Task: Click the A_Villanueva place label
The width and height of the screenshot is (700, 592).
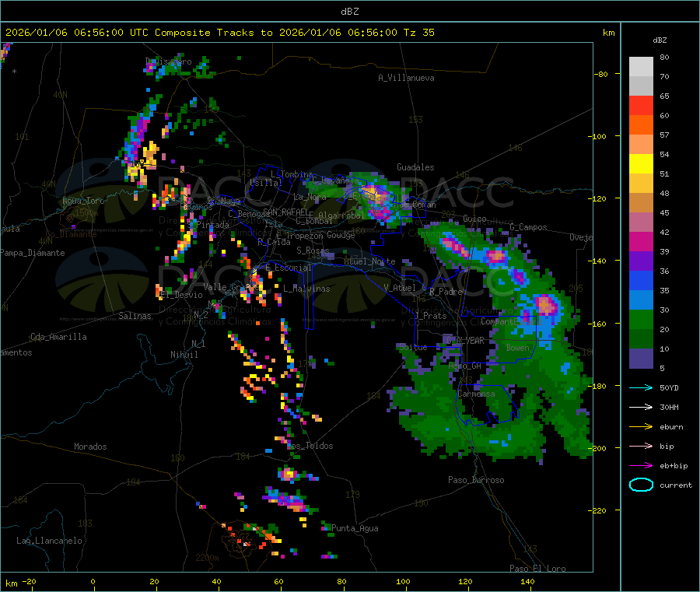Action: (x=406, y=78)
